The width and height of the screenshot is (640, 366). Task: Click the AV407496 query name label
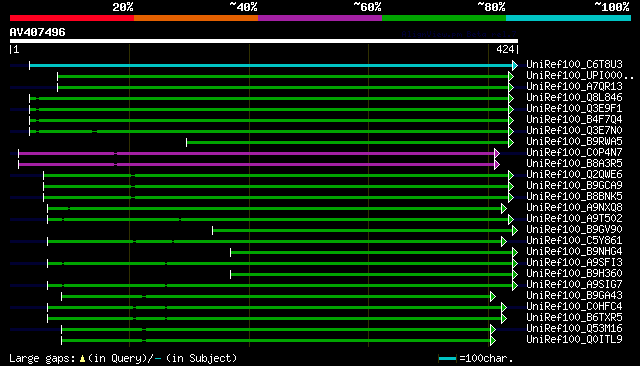(38, 32)
